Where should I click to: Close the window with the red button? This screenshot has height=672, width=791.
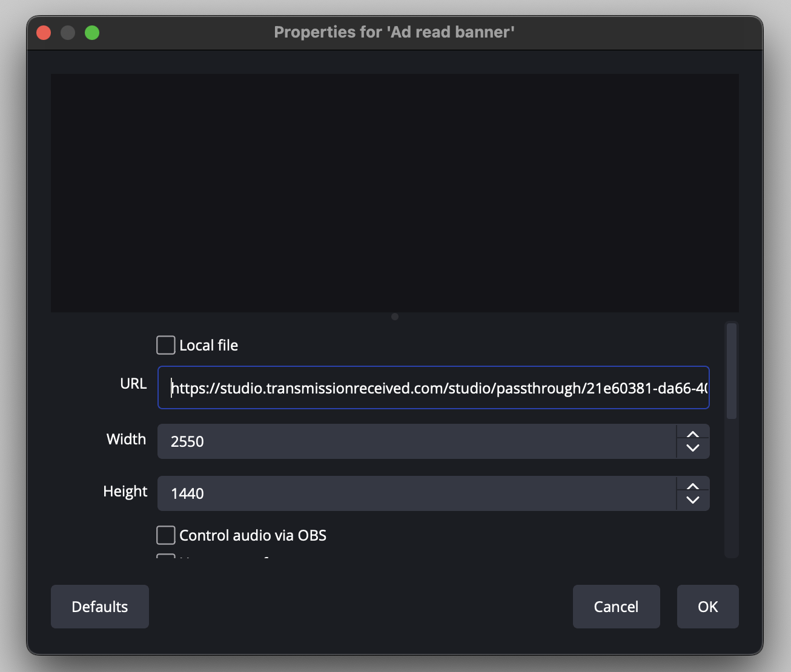coord(44,32)
